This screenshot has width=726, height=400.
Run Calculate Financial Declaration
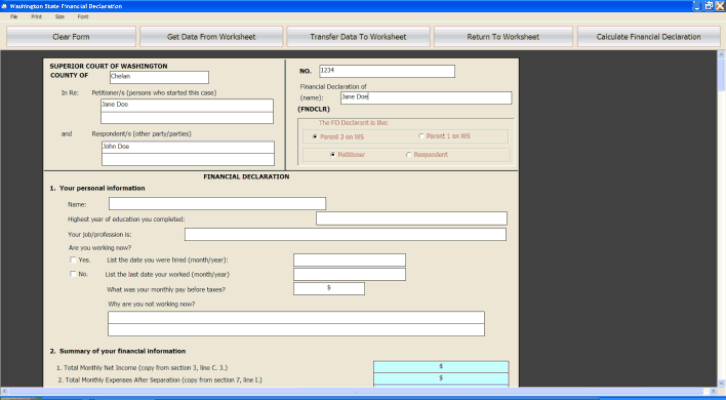[648, 37]
